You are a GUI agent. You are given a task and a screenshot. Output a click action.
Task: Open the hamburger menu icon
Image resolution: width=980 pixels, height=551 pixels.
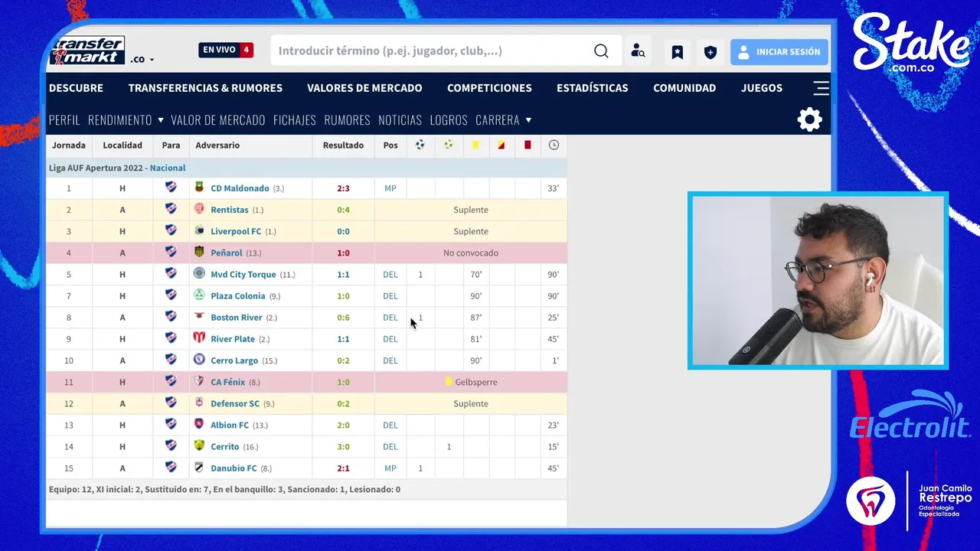(821, 88)
